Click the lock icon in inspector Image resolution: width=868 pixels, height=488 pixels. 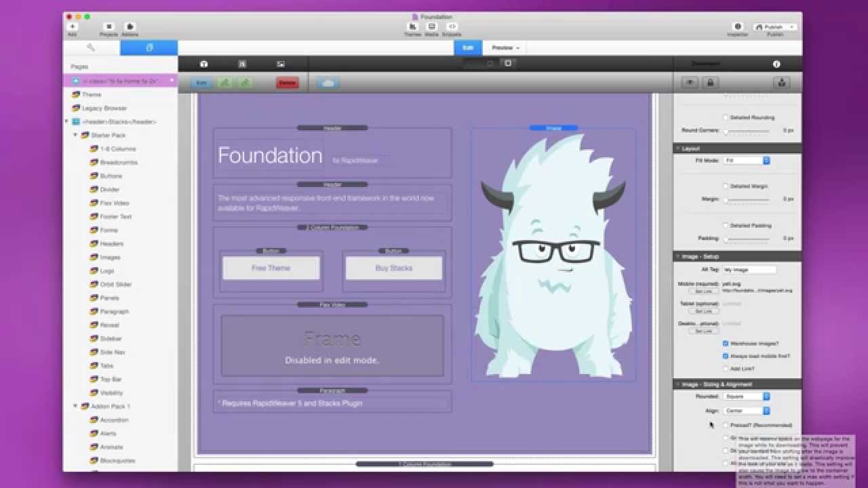tap(710, 83)
